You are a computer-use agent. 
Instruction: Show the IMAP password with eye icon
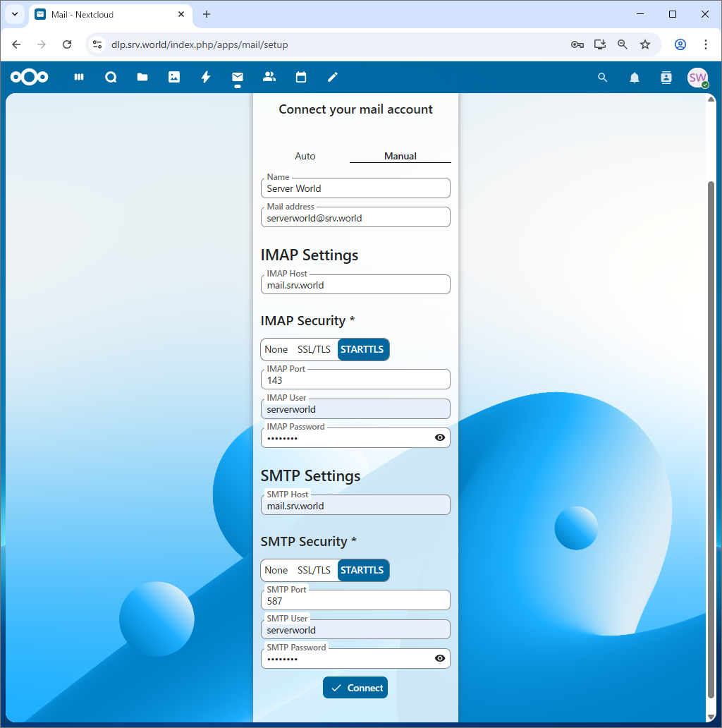440,437
